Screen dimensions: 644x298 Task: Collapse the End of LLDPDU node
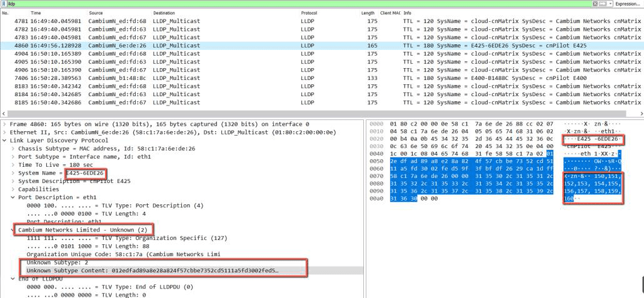click(13, 279)
